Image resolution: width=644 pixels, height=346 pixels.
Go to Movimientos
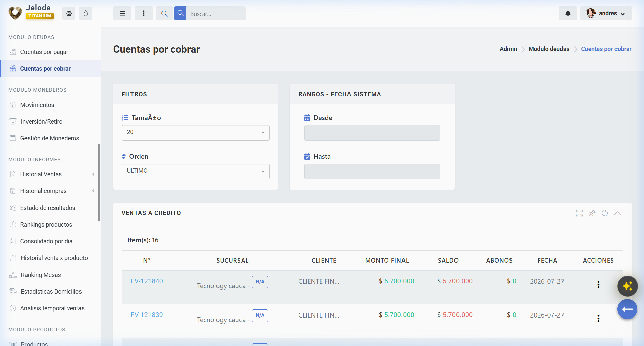[37, 105]
